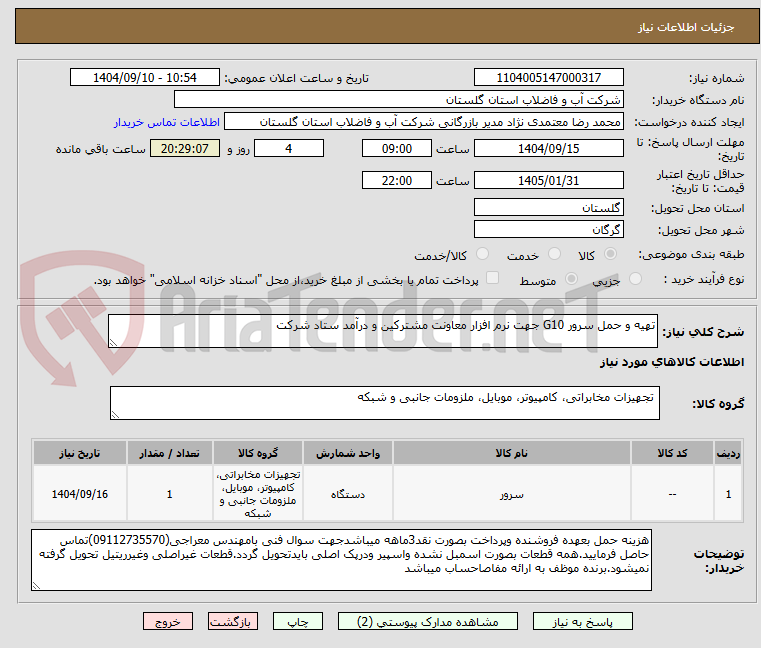Image resolution: width=761 pixels, height=648 pixels.
Task: Click the buyer notes text area
Action: [341, 560]
